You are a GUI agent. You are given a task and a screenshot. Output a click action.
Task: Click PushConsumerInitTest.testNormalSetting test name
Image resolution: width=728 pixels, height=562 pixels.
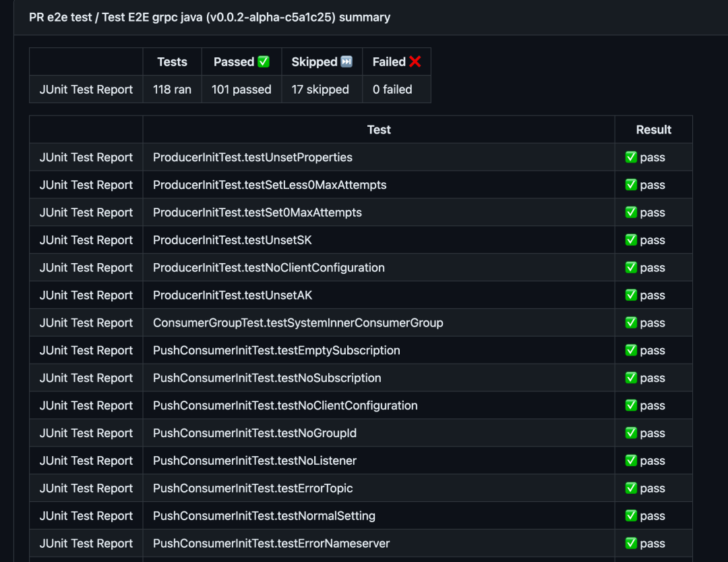264,516
